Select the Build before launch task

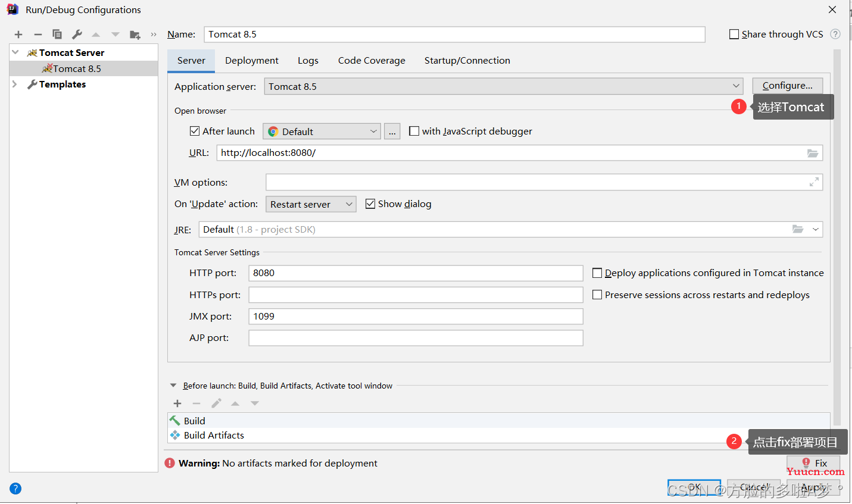click(498, 421)
